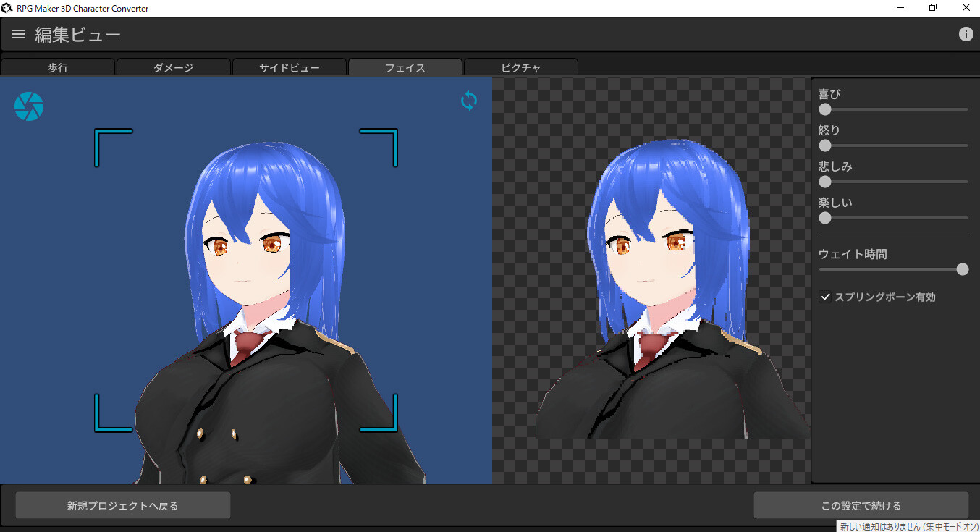Screen dimensions: 980x532
Task: Click 新規プロジェクトへ戻る button
Action: tap(122, 504)
